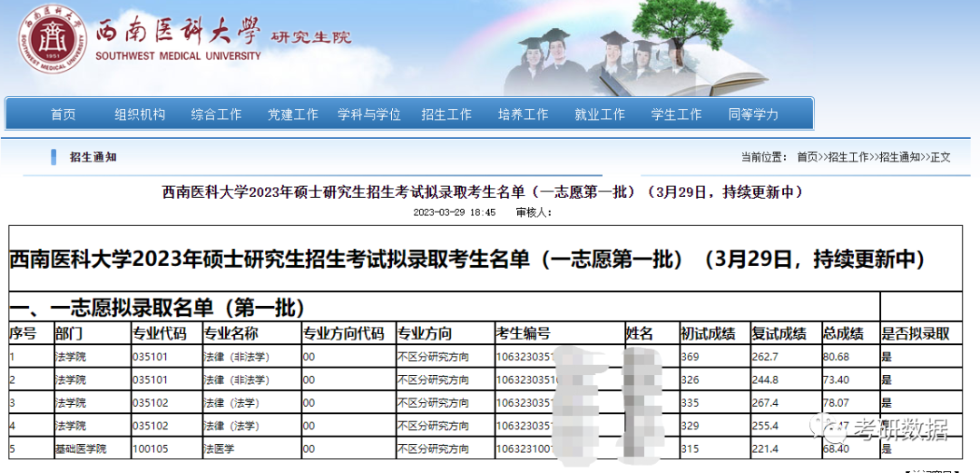Click the 研究生院 text in the header banner
Image resolution: width=980 pixels, height=473 pixels.
pos(311,37)
